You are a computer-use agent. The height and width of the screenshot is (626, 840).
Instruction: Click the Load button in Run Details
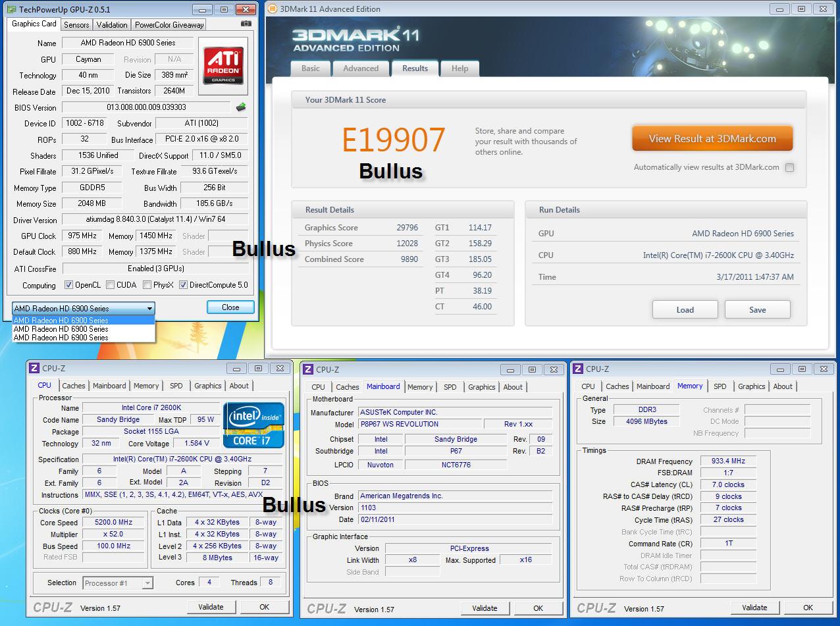tap(685, 309)
